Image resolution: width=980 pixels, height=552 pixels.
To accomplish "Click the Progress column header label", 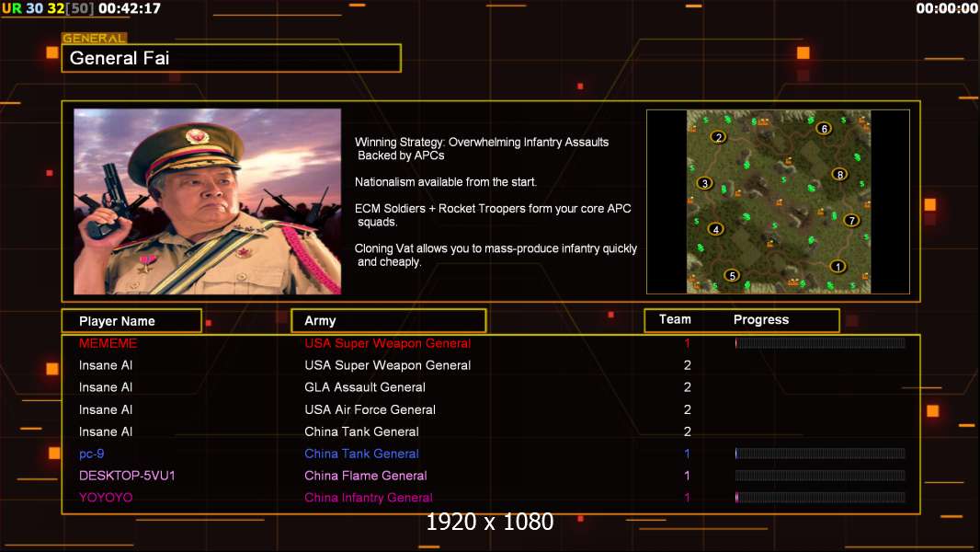I will tap(760, 319).
